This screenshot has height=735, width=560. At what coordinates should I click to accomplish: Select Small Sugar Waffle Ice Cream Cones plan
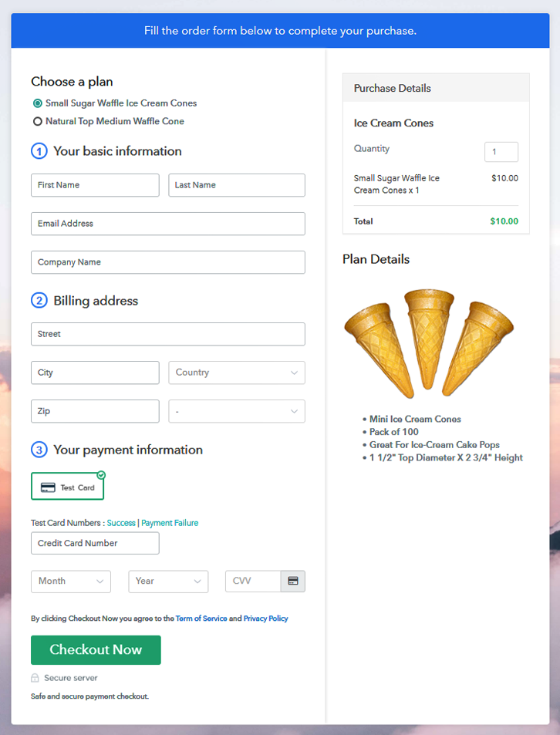37,103
